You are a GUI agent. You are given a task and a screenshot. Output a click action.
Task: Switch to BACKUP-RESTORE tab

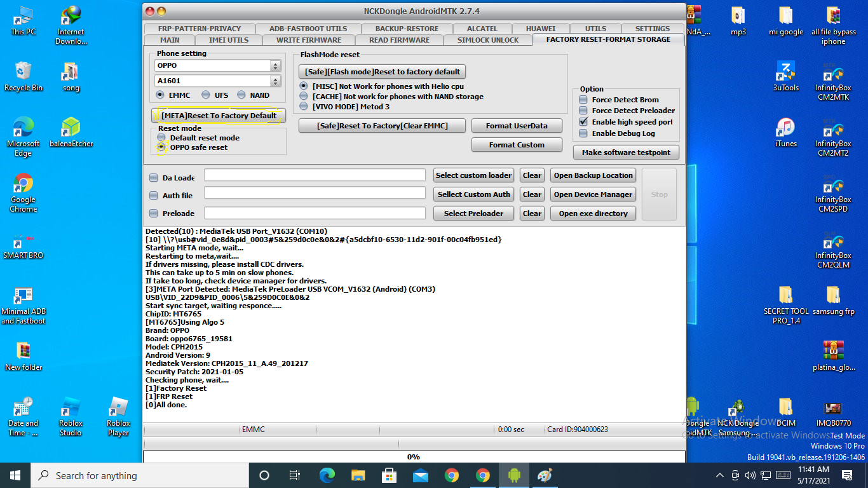point(407,28)
